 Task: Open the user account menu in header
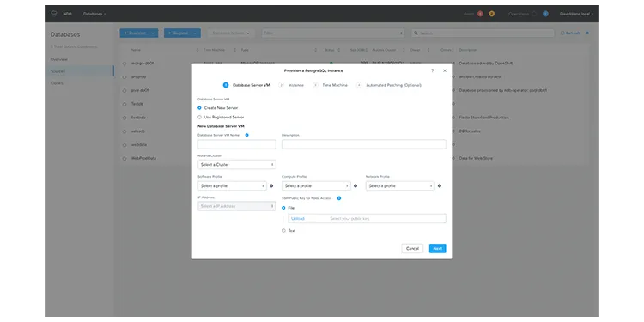(x=577, y=14)
